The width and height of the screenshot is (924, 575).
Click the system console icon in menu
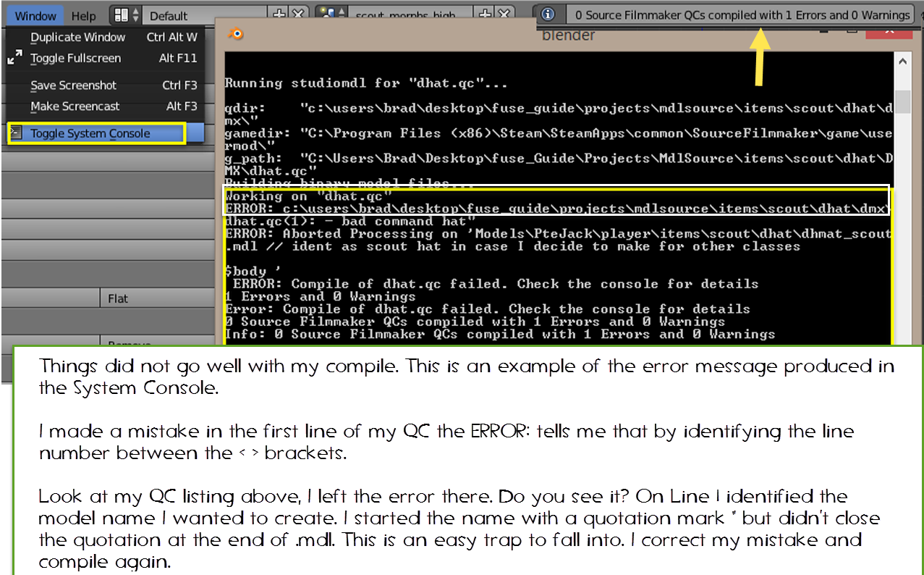click(17, 133)
